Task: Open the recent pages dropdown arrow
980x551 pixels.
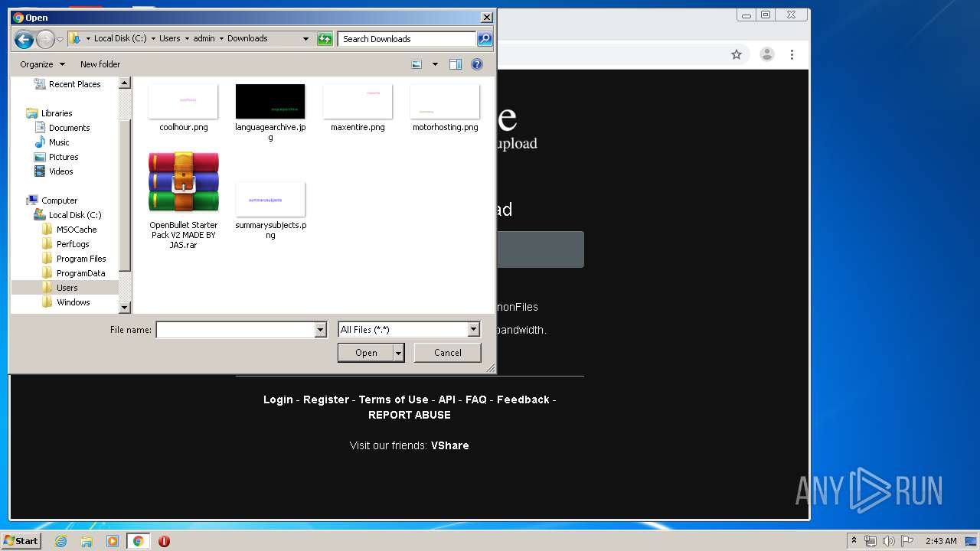Action: pos(60,39)
